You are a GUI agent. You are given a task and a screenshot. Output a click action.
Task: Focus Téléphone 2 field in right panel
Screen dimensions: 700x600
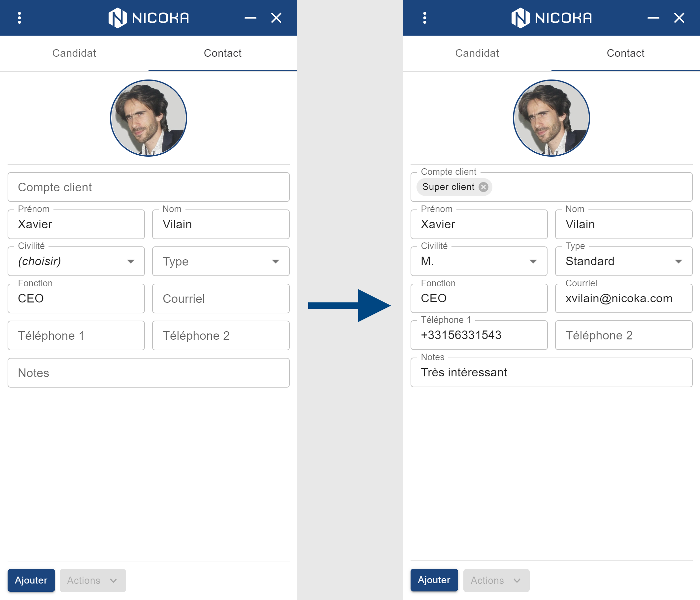(x=624, y=335)
